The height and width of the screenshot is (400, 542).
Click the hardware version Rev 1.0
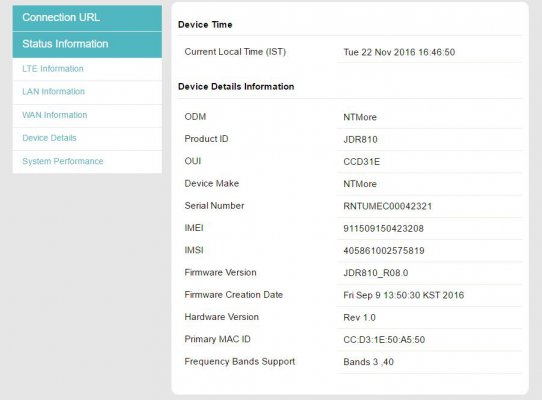359,317
